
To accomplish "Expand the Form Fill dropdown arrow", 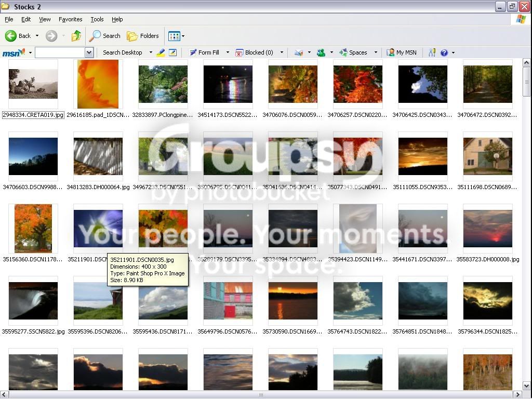I will (x=228, y=52).
